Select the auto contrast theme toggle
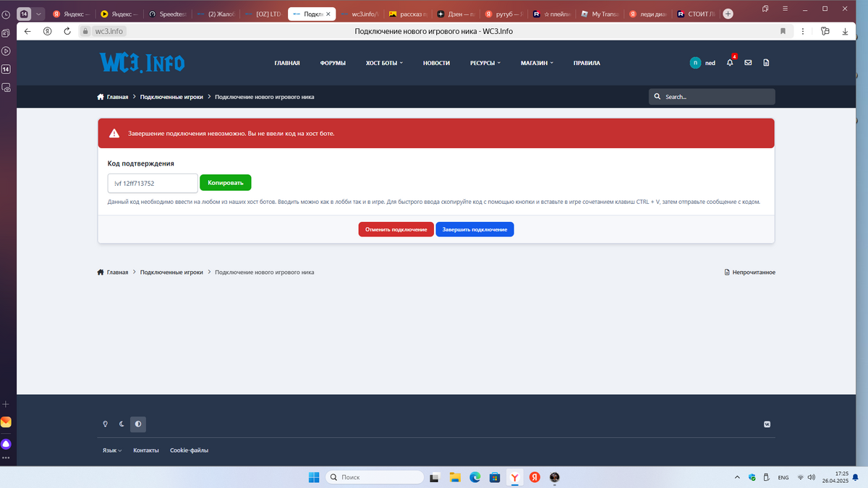 tap(138, 424)
